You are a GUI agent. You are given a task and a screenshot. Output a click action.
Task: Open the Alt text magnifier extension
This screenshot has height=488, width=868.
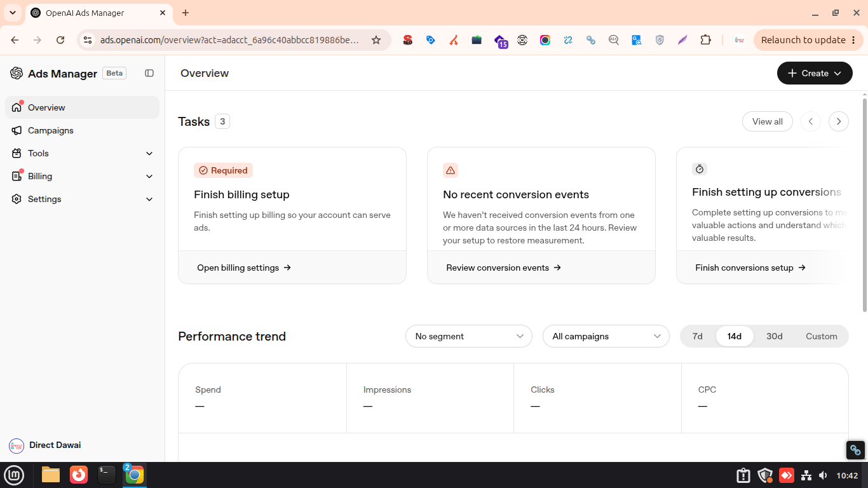pyautogui.click(x=614, y=40)
